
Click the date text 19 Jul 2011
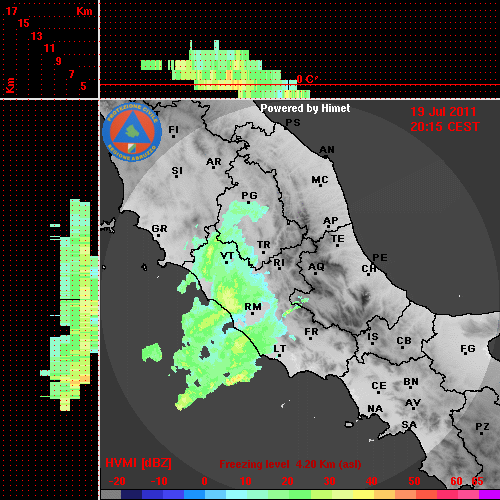point(443,112)
